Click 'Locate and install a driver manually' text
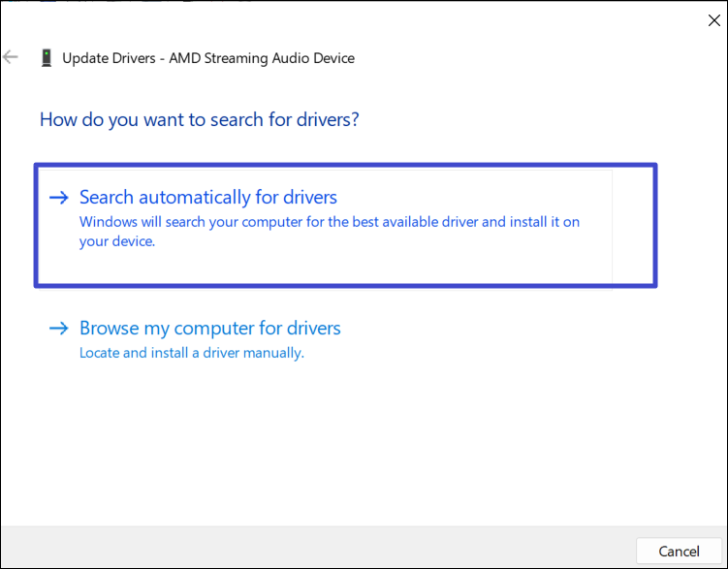Viewport: 728px width, 569px height. pyautogui.click(x=191, y=353)
